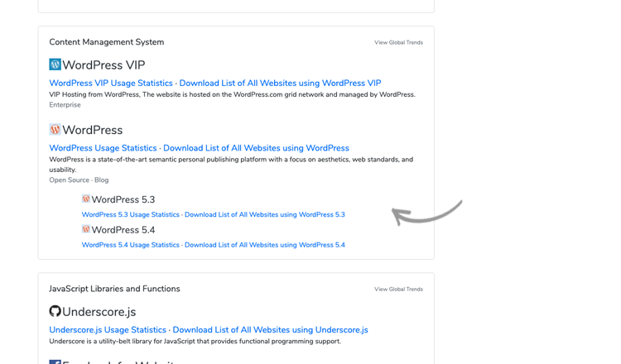View Global Trends for JavaScript Libraries and Functions

point(398,290)
